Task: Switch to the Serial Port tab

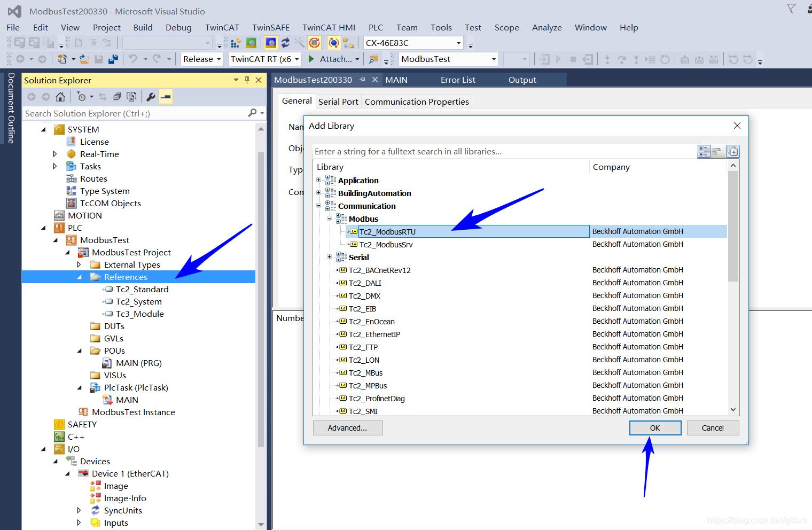Action: 338,102
